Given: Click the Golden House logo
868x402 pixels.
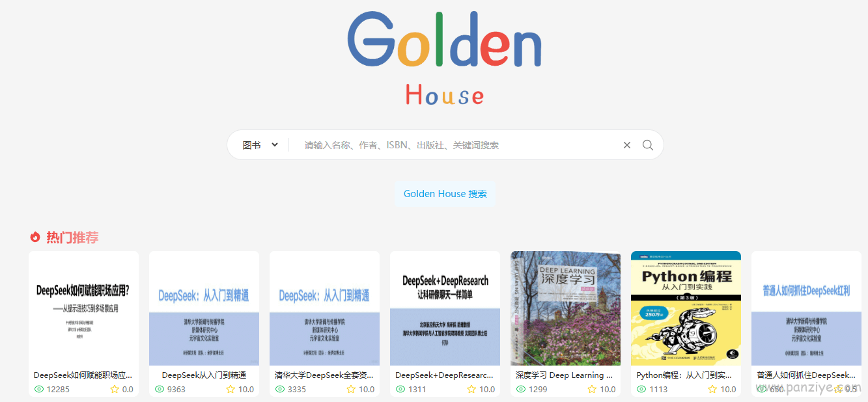Looking at the screenshot, I should tap(445, 59).
